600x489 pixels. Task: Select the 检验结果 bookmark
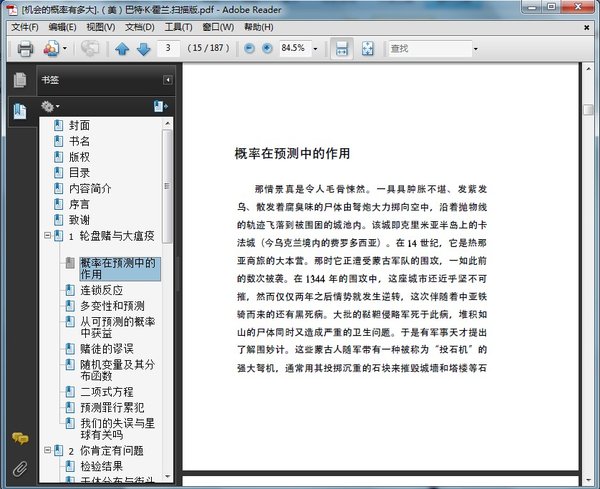(x=101, y=466)
